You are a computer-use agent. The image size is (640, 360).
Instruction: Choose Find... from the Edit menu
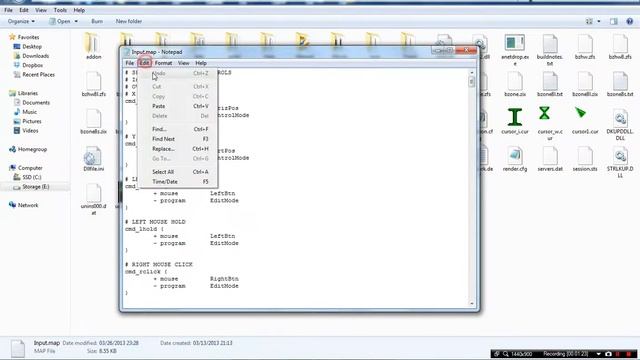178,129
